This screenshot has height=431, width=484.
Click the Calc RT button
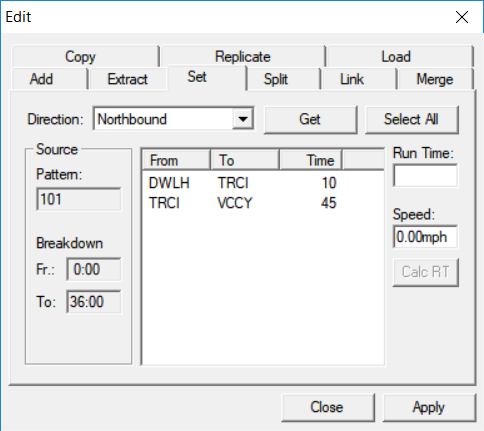pyautogui.click(x=426, y=272)
